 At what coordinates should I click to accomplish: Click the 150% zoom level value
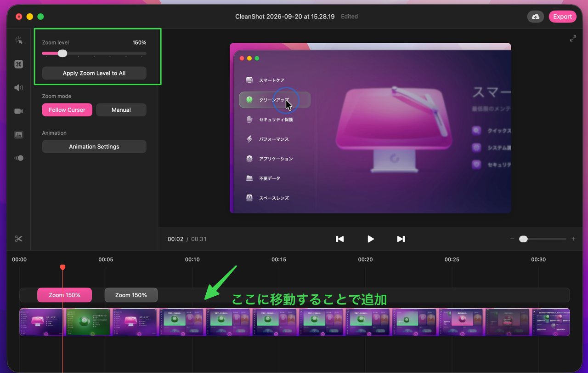pyautogui.click(x=140, y=42)
